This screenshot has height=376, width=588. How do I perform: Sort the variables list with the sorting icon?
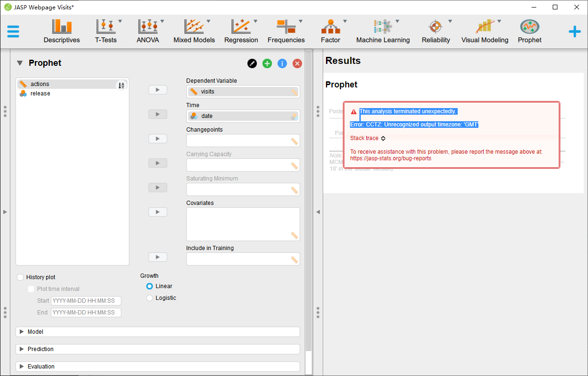(x=121, y=84)
